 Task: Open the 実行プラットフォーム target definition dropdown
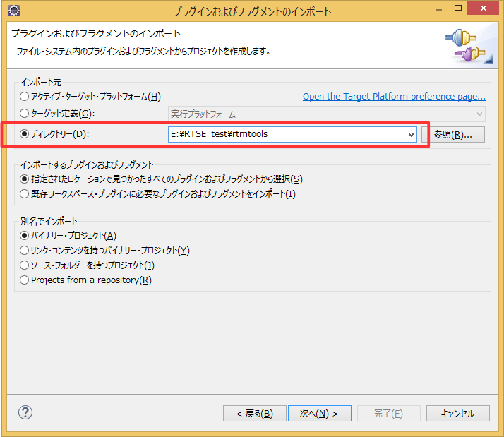[326, 114]
